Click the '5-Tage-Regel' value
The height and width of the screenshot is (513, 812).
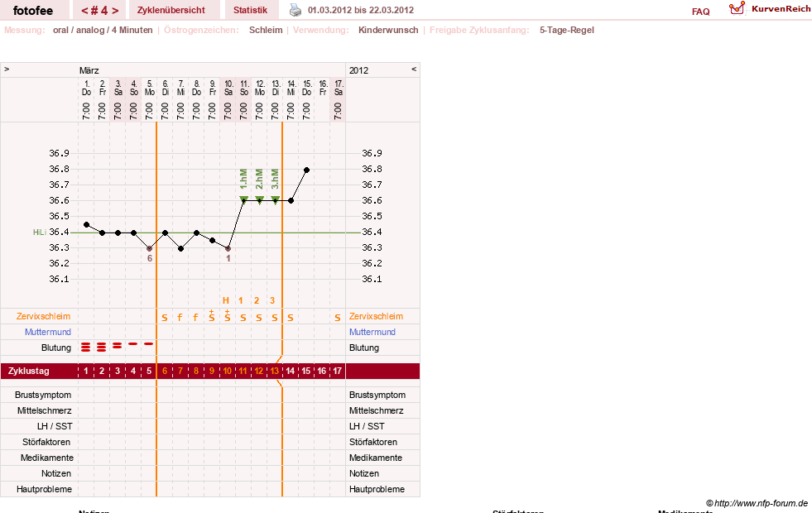pos(566,30)
